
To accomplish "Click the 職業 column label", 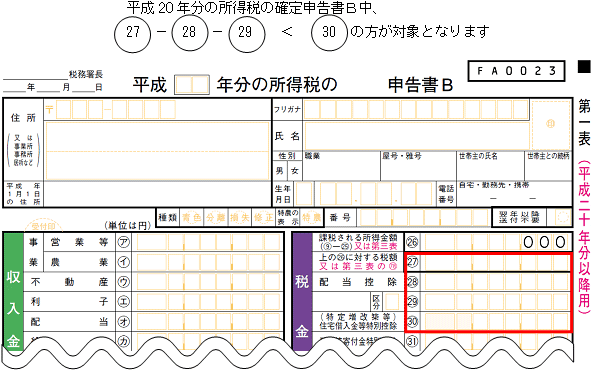I will point(312,156).
